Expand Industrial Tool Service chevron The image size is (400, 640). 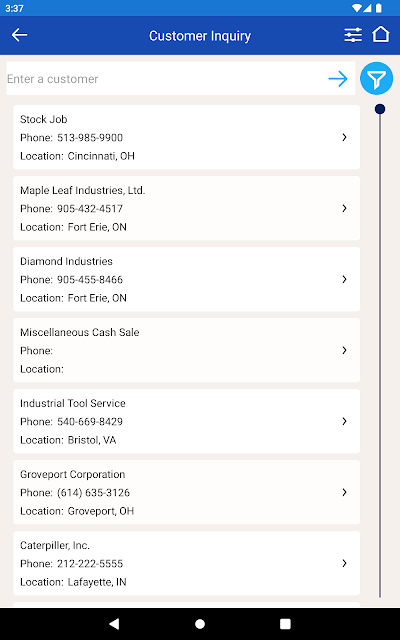point(344,421)
